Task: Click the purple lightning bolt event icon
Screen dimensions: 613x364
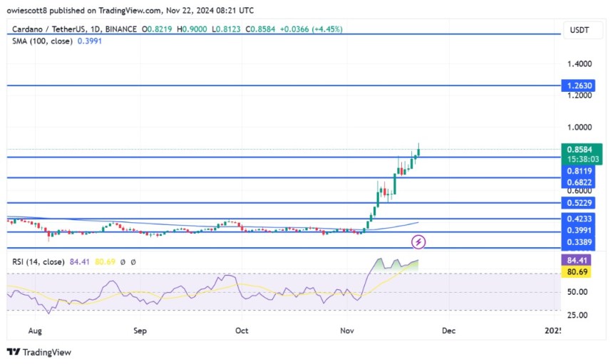Action: 418,242
